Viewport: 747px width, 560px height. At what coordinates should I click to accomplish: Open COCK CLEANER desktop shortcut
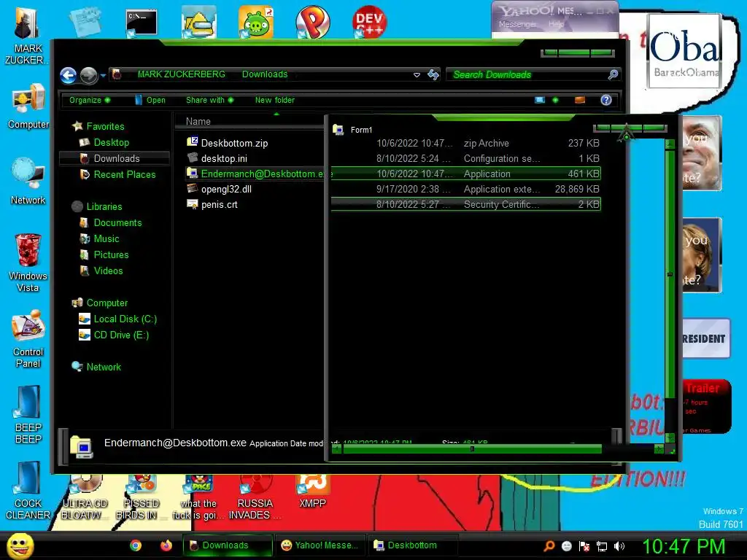(28, 491)
